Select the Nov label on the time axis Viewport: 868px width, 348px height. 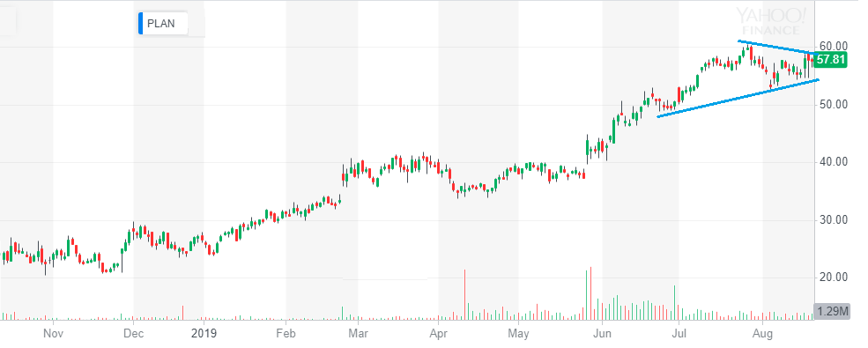click(52, 334)
